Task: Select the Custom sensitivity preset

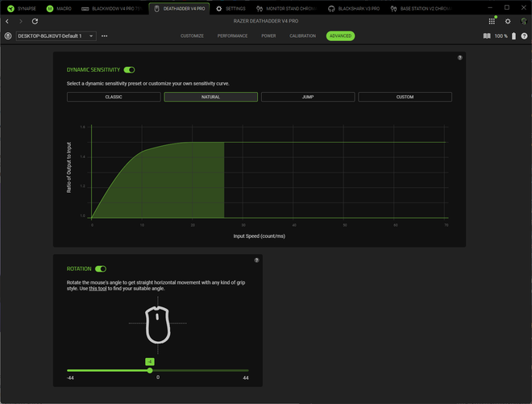Action: click(405, 97)
